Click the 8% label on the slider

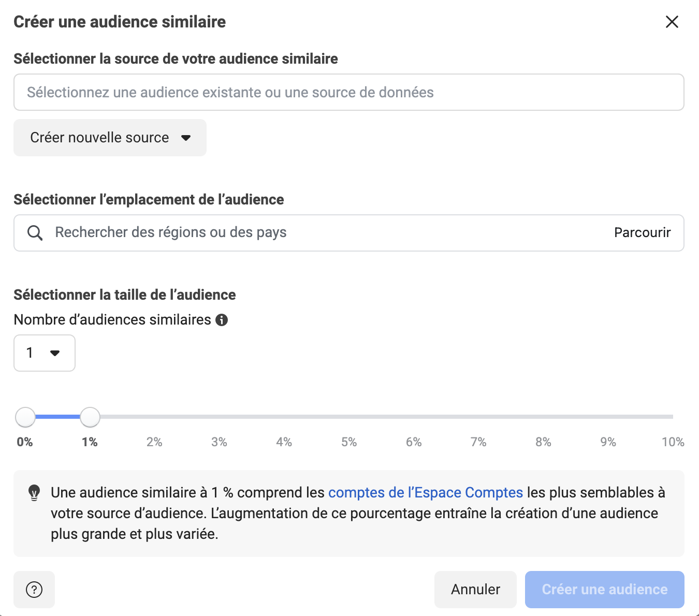pos(543,442)
